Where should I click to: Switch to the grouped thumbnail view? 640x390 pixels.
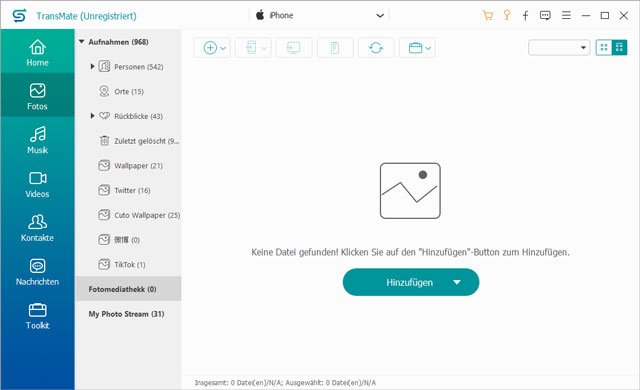click(619, 47)
